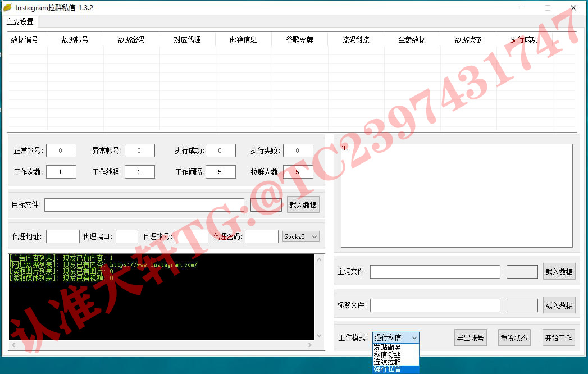Image resolution: width=588 pixels, height=374 pixels.
Task: Click the 工作线程 value field
Action: click(x=139, y=172)
